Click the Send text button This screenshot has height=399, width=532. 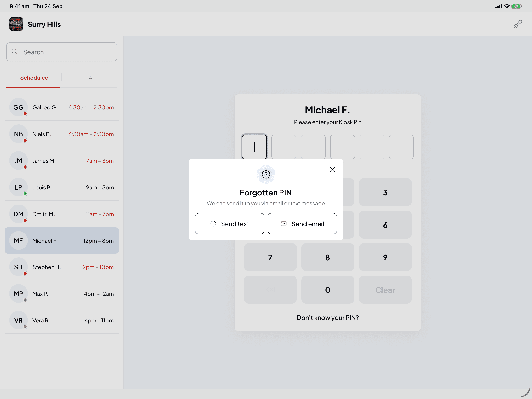tap(229, 224)
